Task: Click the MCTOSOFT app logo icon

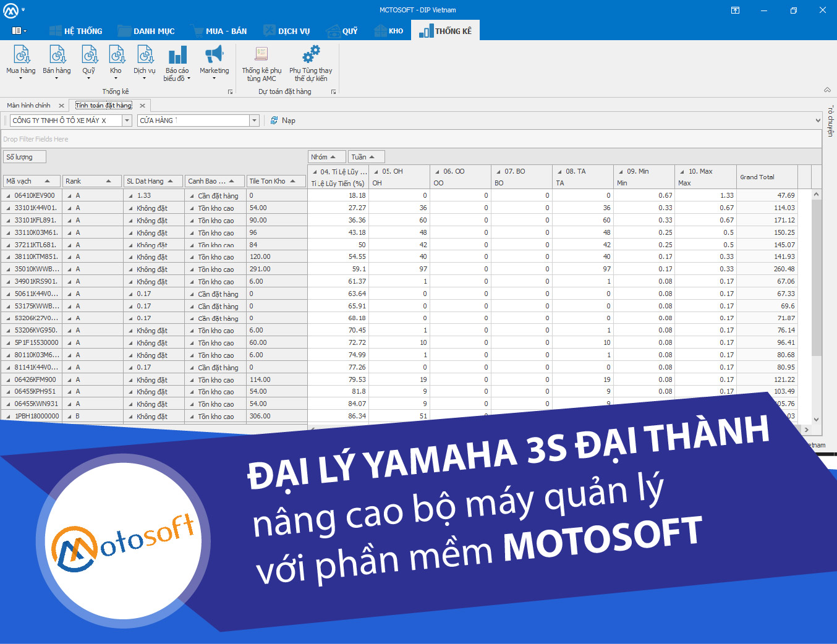Action: pyautogui.click(x=11, y=10)
